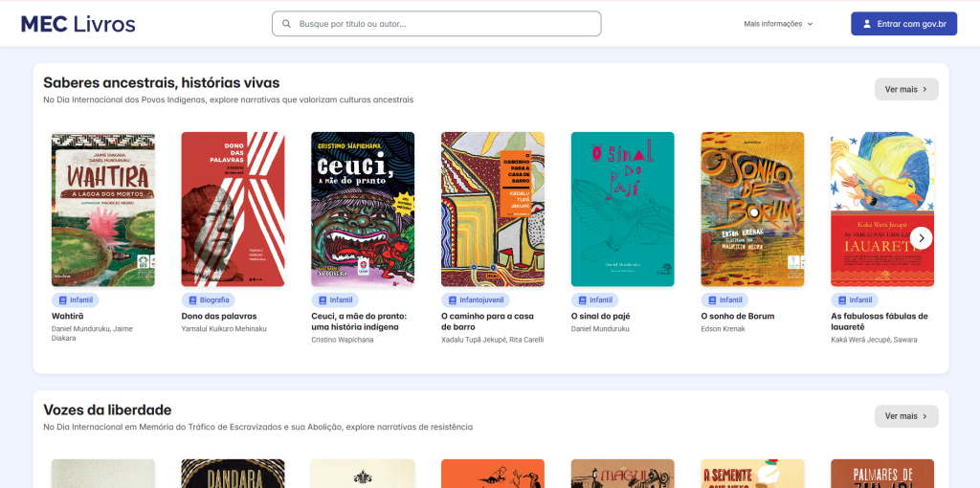Click the user icon on Entrar button
Viewport: 980px width, 488px height.
click(x=867, y=24)
